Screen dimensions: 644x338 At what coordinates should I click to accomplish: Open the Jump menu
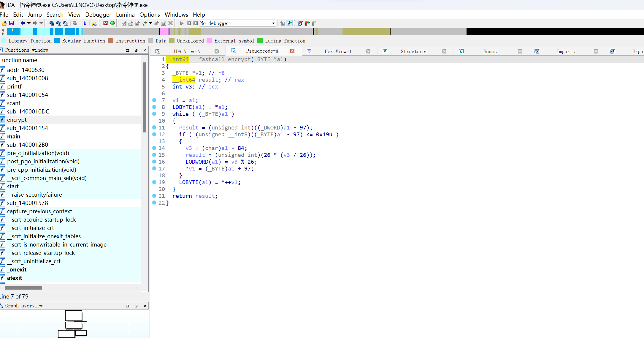coord(35,15)
